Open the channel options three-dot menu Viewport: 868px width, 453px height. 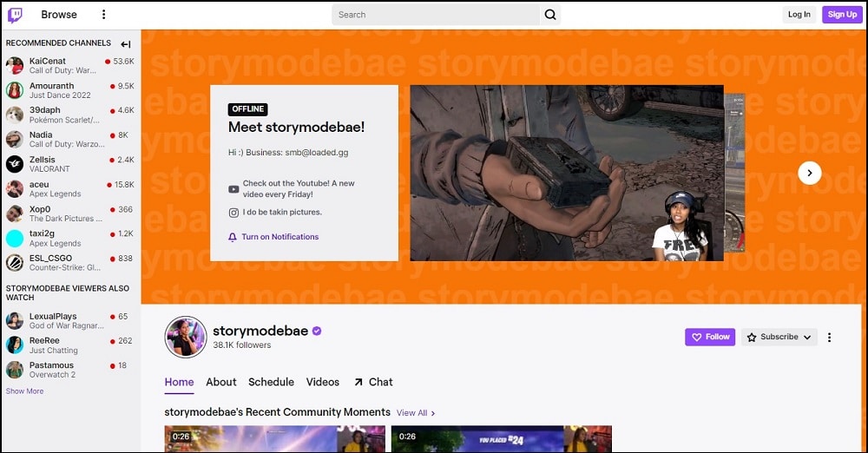click(829, 338)
